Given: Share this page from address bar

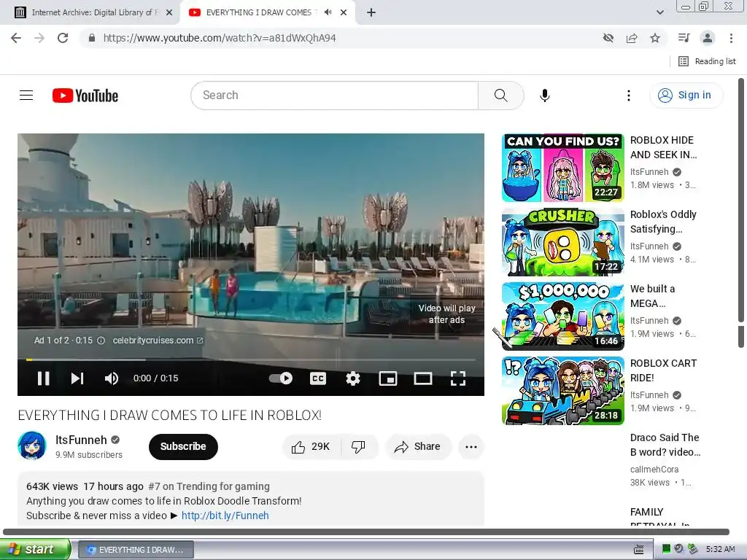Looking at the screenshot, I should coord(632,38).
